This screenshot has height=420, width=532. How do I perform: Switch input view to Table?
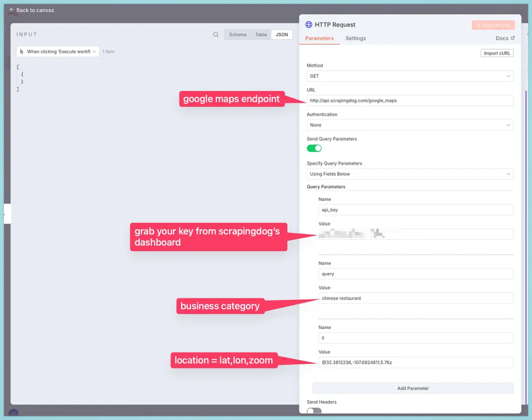[261, 35]
